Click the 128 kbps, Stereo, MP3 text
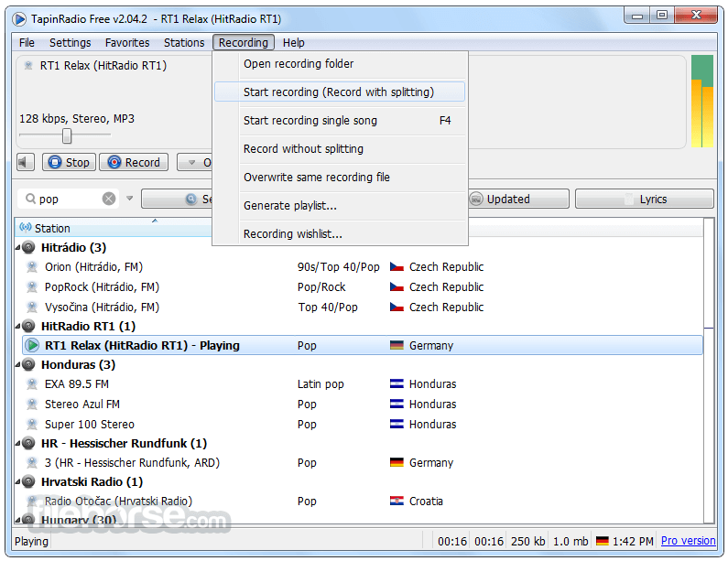The height and width of the screenshot is (561, 728). pyautogui.click(x=77, y=119)
